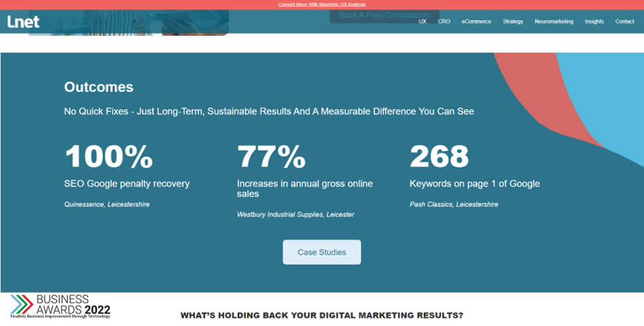Screen dimensions: 644x326
Task: Click the Westbury Industrial Supplies client name
Action: [x=295, y=215]
